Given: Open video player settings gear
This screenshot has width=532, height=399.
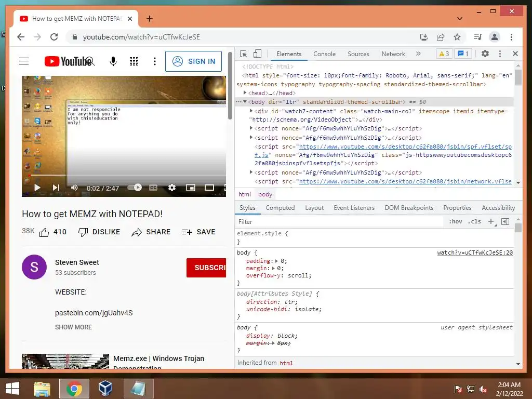Looking at the screenshot, I should click(x=172, y=188).
